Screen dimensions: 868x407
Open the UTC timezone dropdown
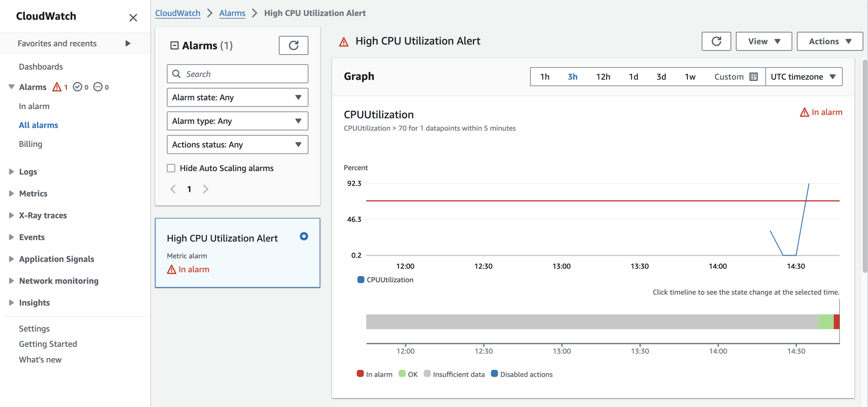[x=803, y=77]
